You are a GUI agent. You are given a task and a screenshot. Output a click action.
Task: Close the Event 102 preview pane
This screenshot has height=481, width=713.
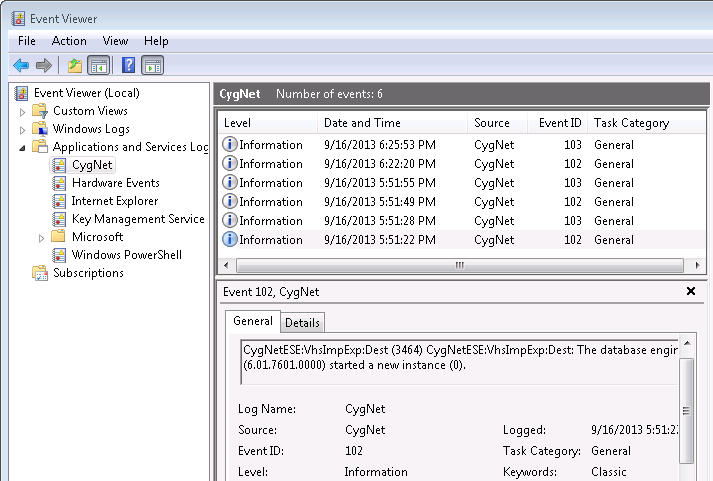click(691, 291)
